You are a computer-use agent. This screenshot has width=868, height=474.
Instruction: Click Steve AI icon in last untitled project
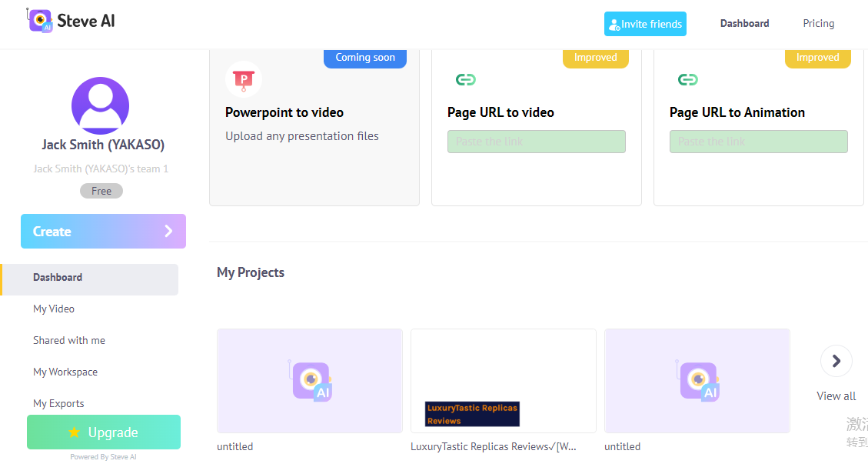(x=698, y=381)
